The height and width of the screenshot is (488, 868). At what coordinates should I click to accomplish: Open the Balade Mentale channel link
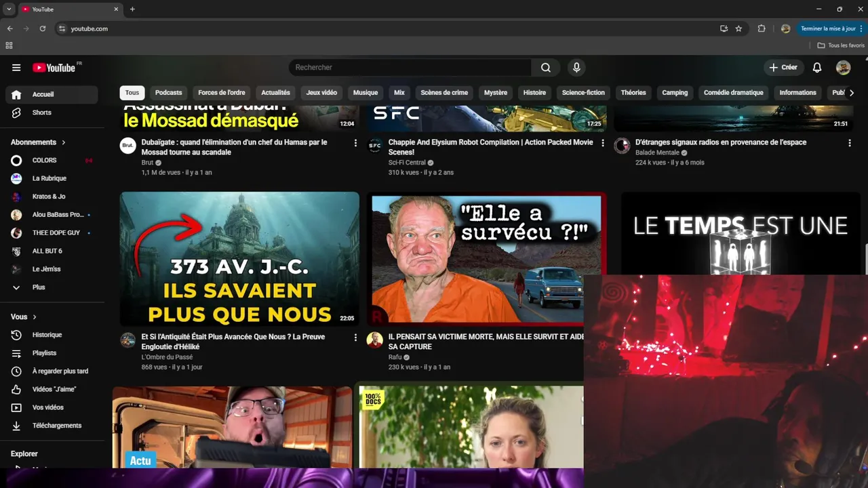[657, 152]
